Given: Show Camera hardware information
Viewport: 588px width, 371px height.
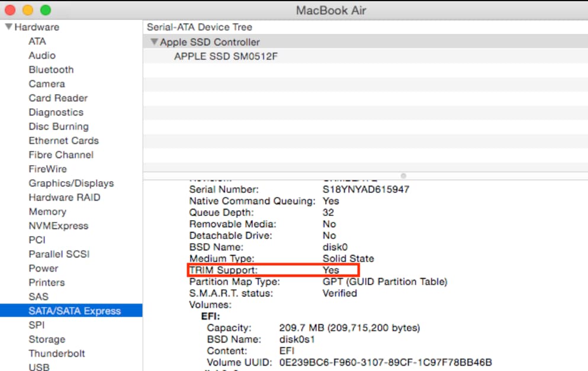Looking at the screenshot, I should 47,84.
